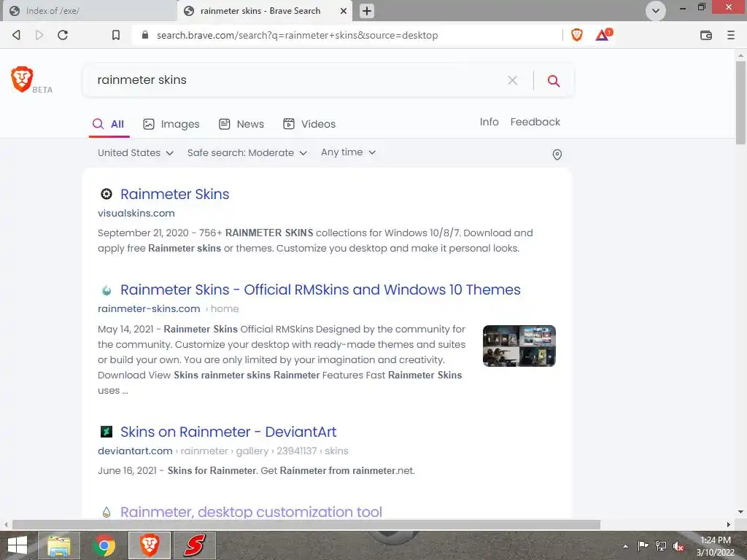Click the muted volume tray icon
747x560 pixels.
point(679,546)
